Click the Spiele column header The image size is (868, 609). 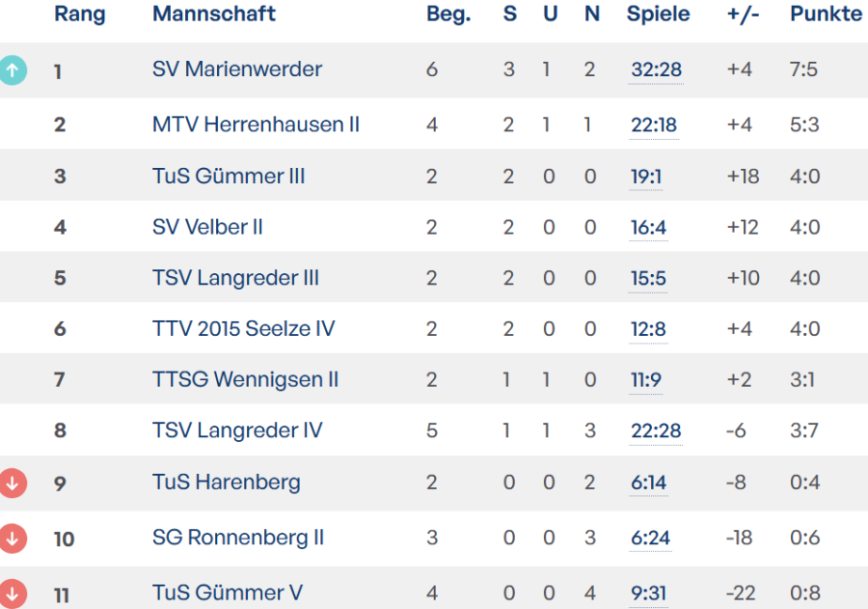pos(658,14)
